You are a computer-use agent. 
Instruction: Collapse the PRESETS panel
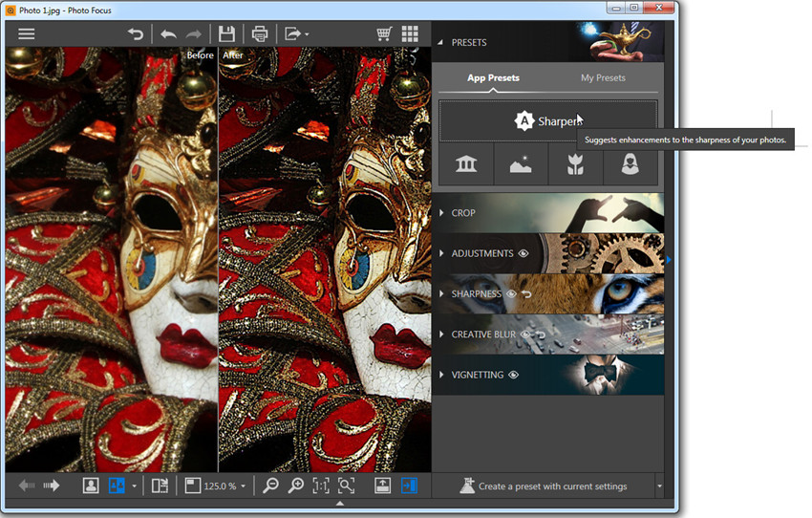(x=440, y=42)
